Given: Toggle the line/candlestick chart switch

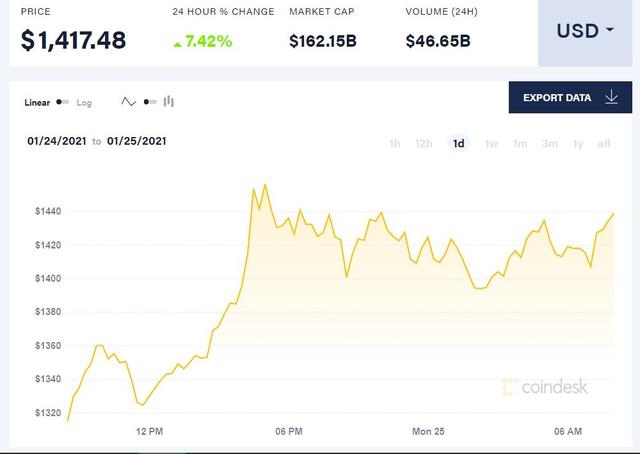Looking at the screenshot, I should pos(149,101).
